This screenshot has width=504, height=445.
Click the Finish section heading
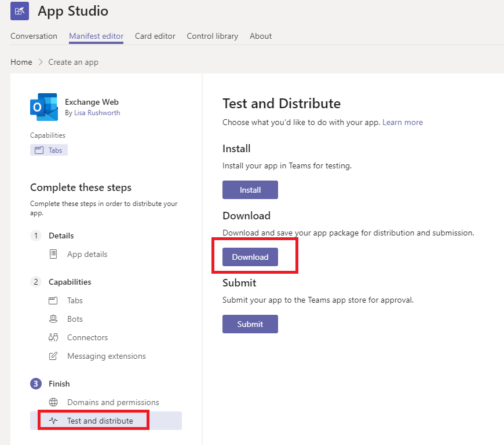point(59,384)
